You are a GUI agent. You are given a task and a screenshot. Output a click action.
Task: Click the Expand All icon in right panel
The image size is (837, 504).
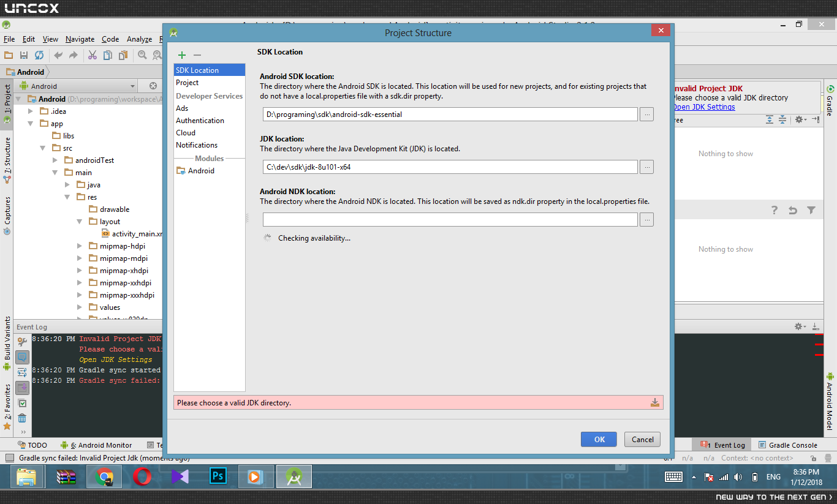coord(770,120)
